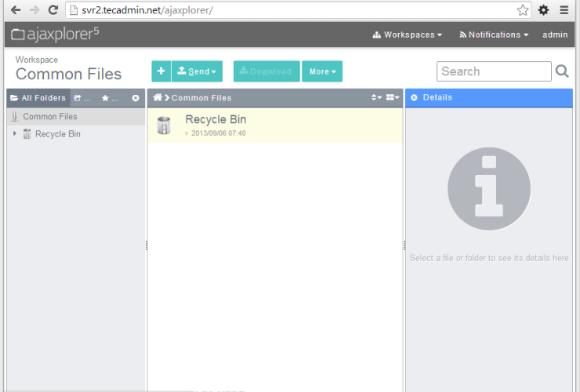Select Common Files in the folder tree
Screen dimensions: 580x392
pos(49,117)
